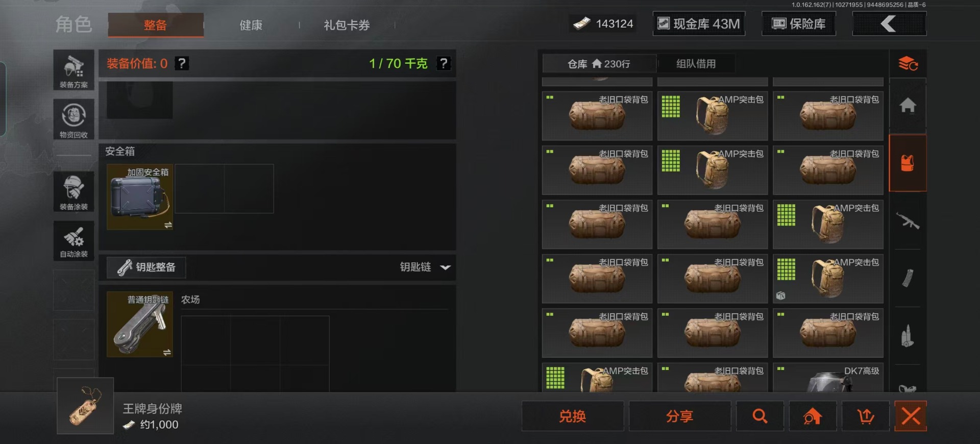980x444 pixels.
Task: Open the 现金库 43M vault
Action: coord(699,23)
